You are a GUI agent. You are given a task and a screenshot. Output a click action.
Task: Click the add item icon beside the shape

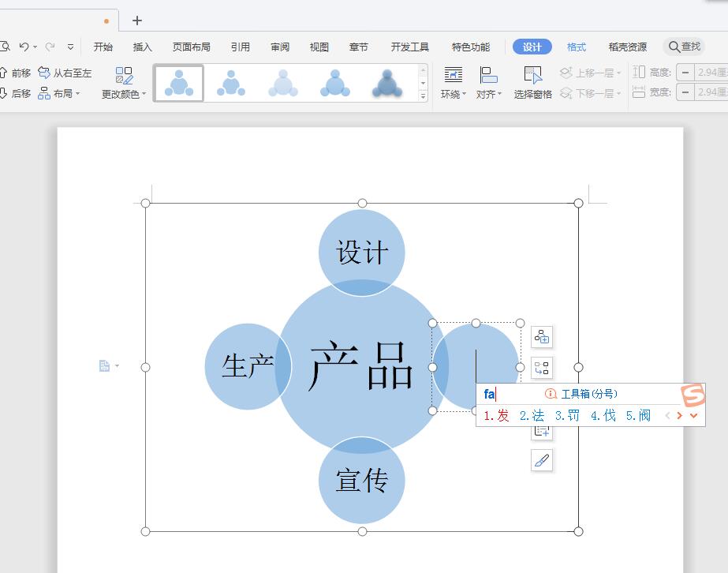pyautogui.click(x=541, y=337)
